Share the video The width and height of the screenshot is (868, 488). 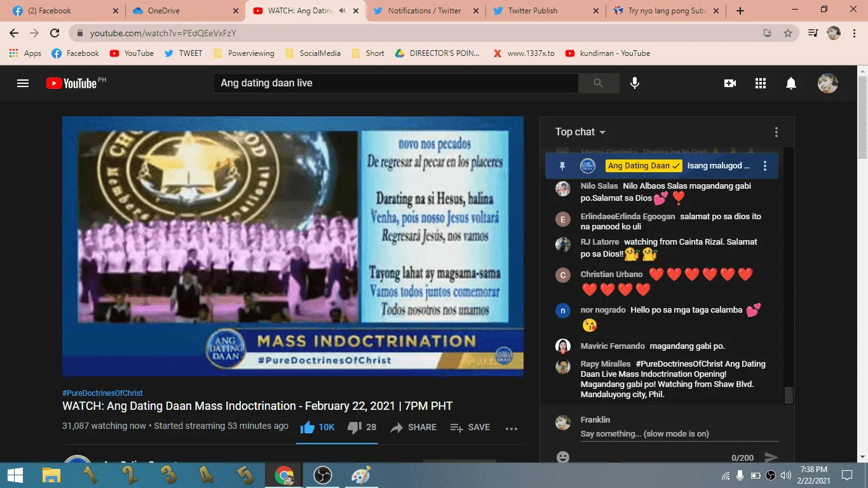click(x=413, y=427)
